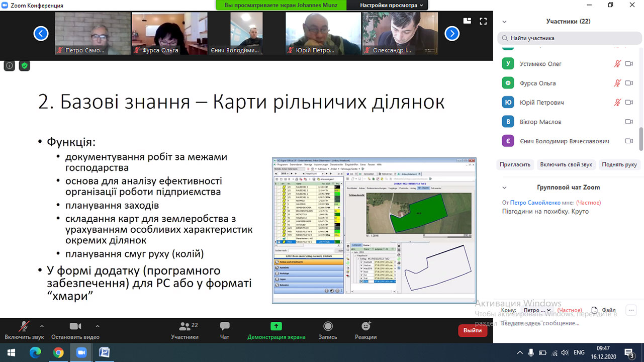Show next video thumbnails with right arrow
This screenshot has height=362, width=644.
452,34
